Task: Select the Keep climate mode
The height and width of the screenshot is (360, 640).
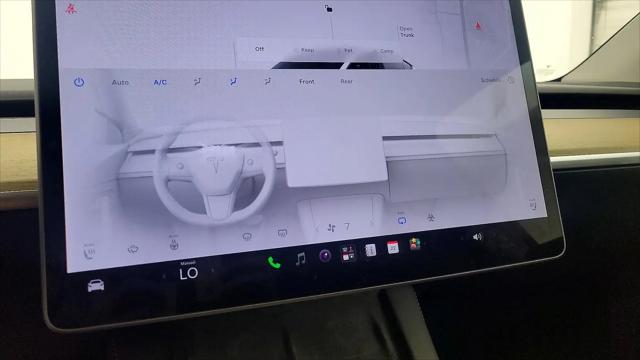Action: pos(307,50)
